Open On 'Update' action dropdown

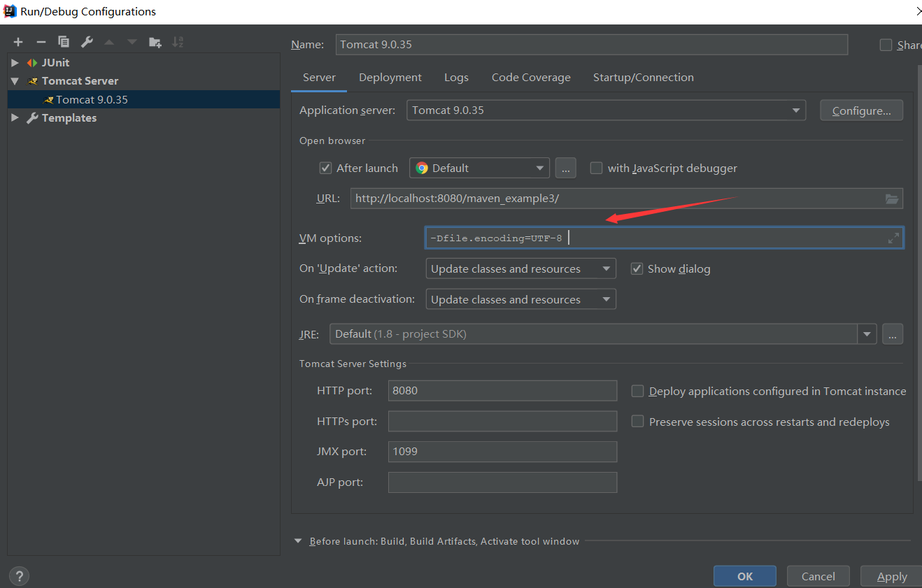tap(520, 268)
